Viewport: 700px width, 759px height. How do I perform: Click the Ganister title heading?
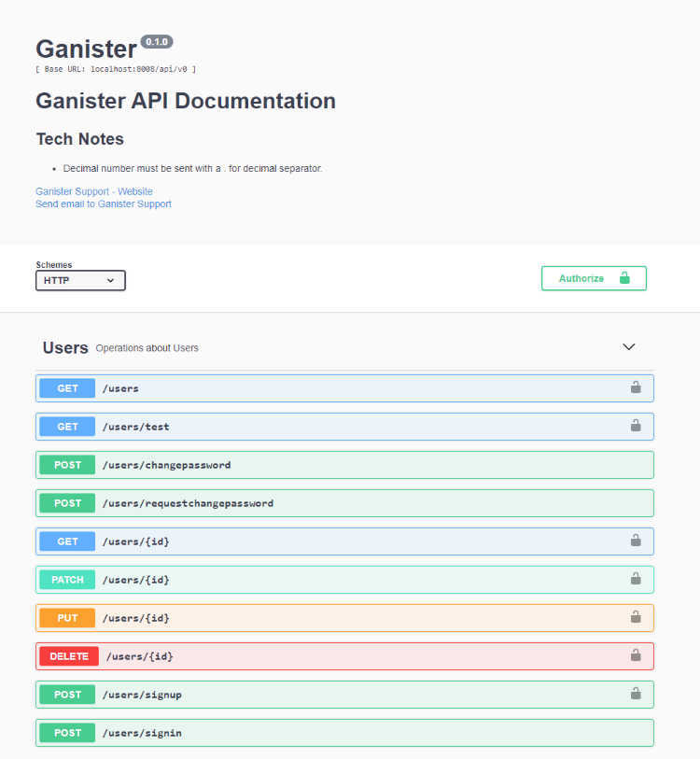tap(86, 49)
